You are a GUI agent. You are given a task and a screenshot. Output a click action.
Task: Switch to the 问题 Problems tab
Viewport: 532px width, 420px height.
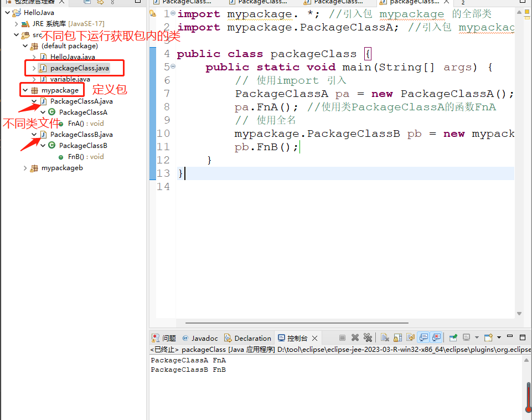[x=164, y=338]
